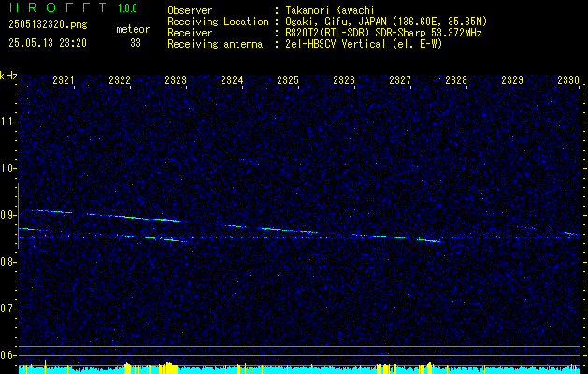
Task: Click the 2321 time axis marker
Action: coord(64,79)
